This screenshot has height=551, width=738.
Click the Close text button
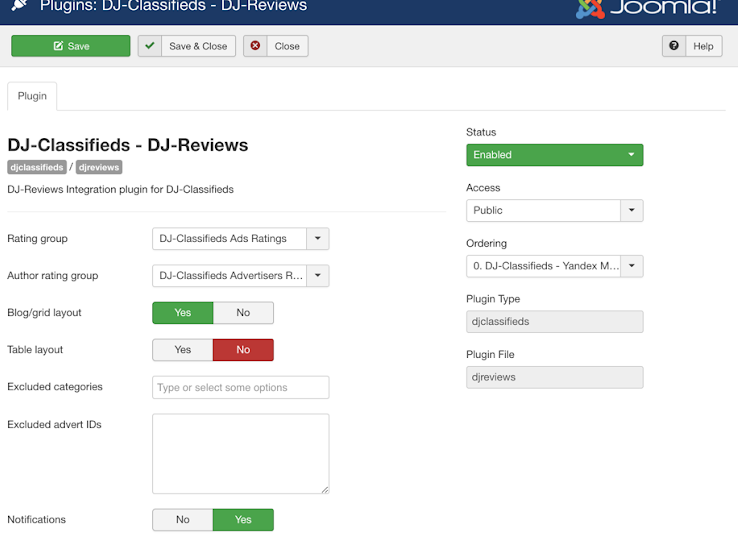pos(287,46)
